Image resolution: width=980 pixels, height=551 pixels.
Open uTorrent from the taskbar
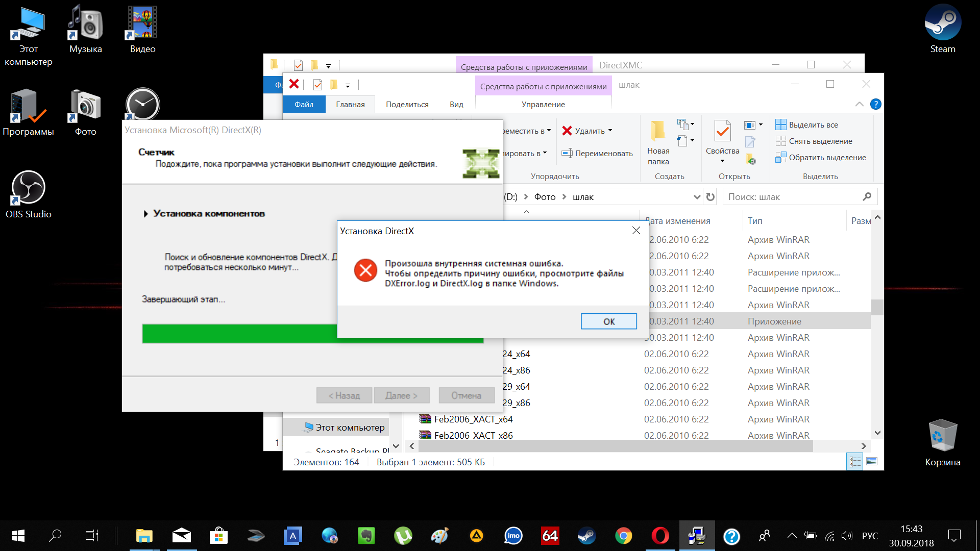coord(403,536)
